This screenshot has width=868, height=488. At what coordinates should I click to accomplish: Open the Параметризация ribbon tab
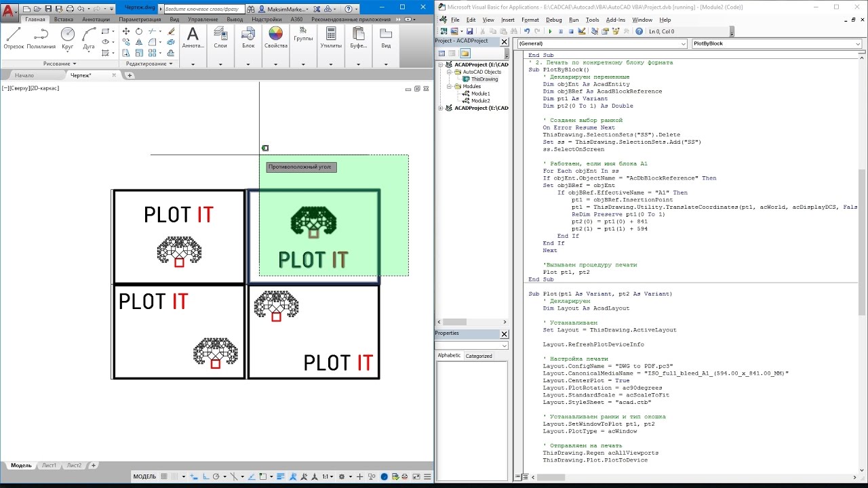pyautogui.click(x=141, y=20)
